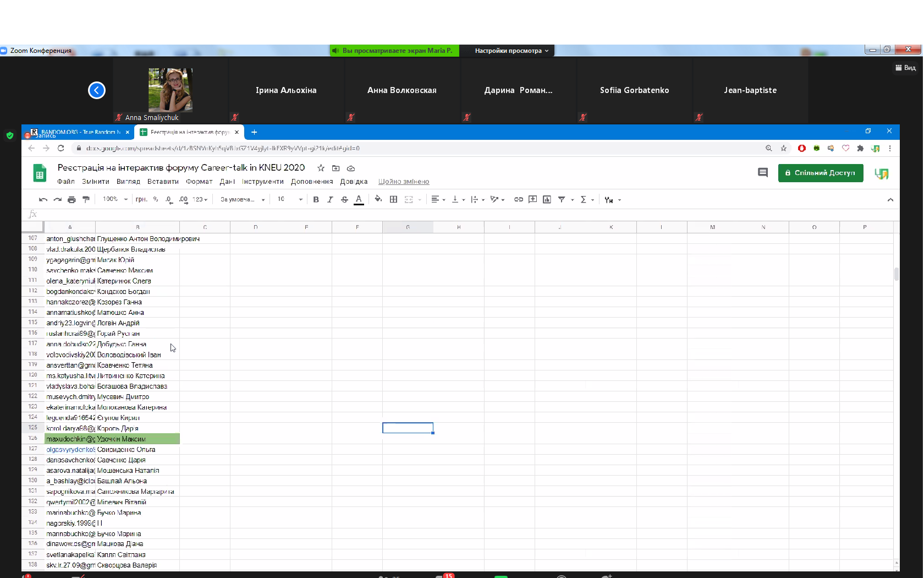924x578 pixels.
Task: Switch to the RANDOM.ORG browser tab
Action: (80, 132)
